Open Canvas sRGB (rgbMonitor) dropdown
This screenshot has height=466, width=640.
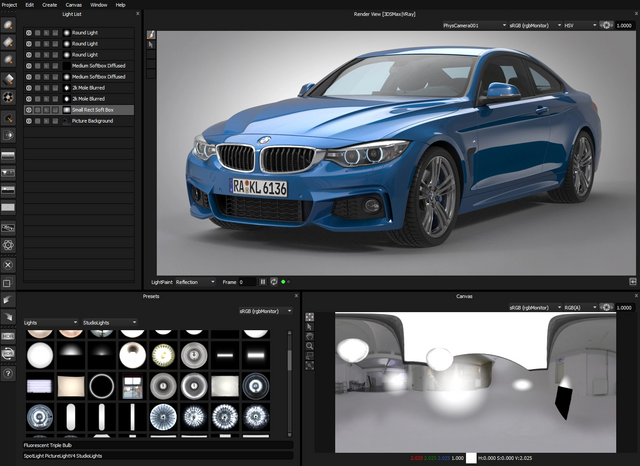coord(535,307)
